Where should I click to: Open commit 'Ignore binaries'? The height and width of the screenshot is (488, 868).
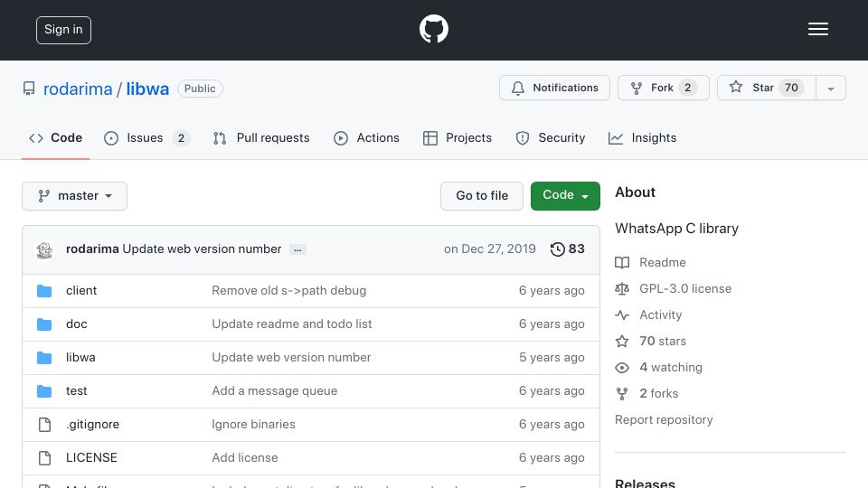tap(253, 425)
